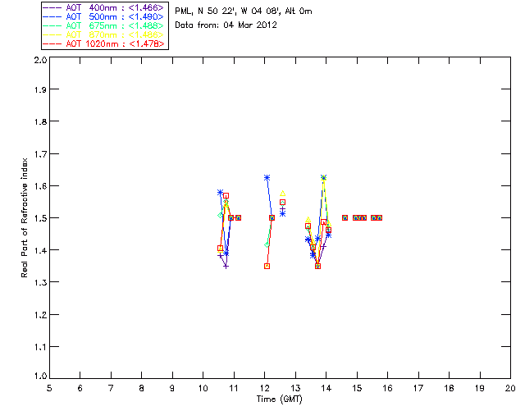Click the red square data point at 1.35 near time 12

coord(267,267)
